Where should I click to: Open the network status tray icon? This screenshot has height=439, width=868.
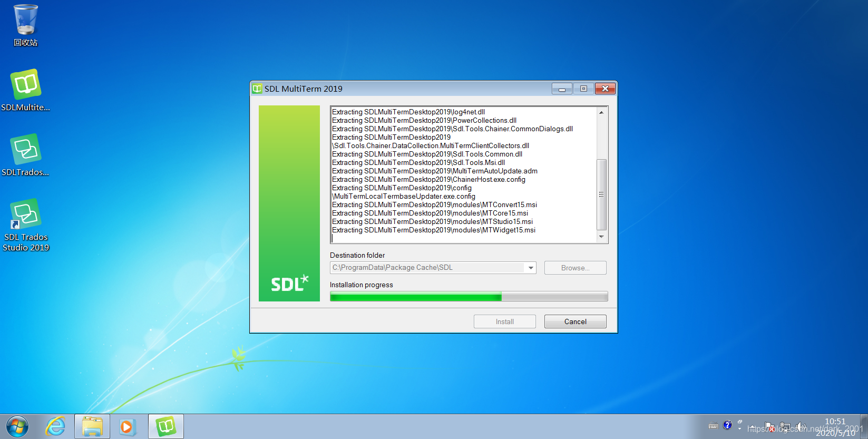click(785, 426)
